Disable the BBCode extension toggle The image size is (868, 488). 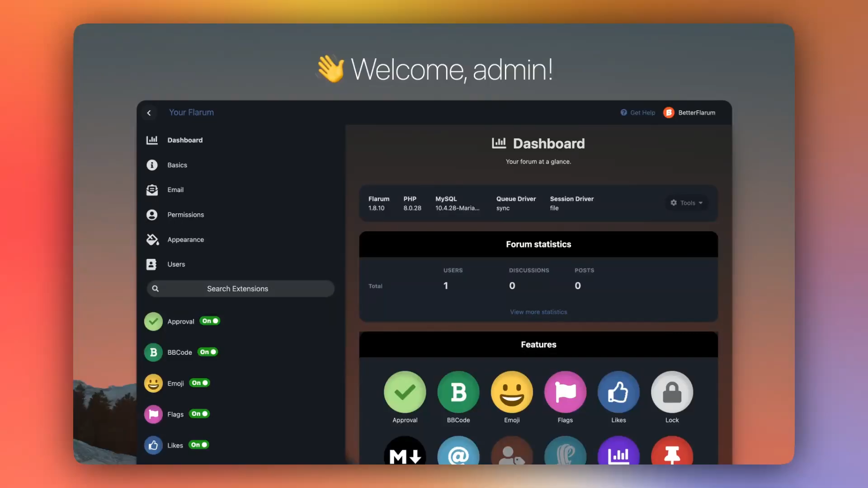click(208, 352)
